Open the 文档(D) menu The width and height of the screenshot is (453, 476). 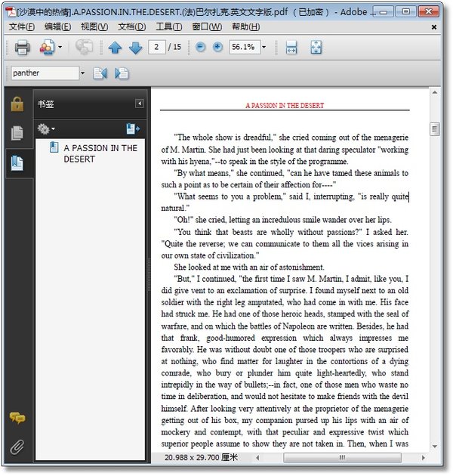[132, 27]
